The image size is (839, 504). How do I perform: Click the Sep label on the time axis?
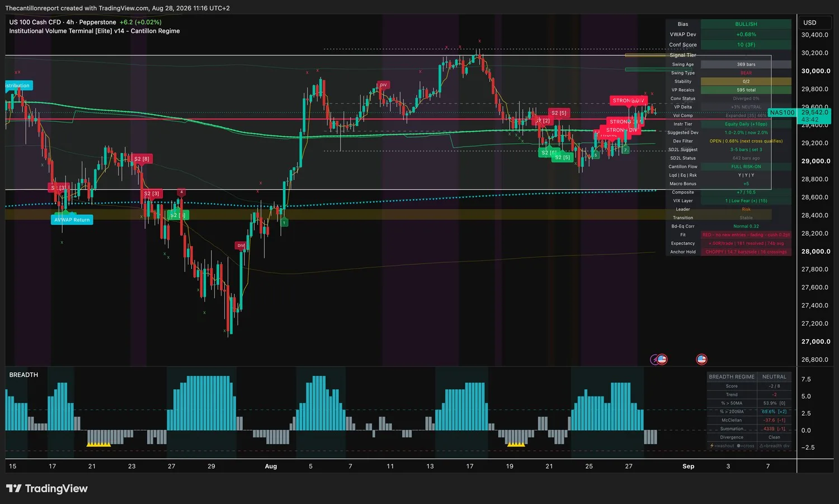point(689,466)
